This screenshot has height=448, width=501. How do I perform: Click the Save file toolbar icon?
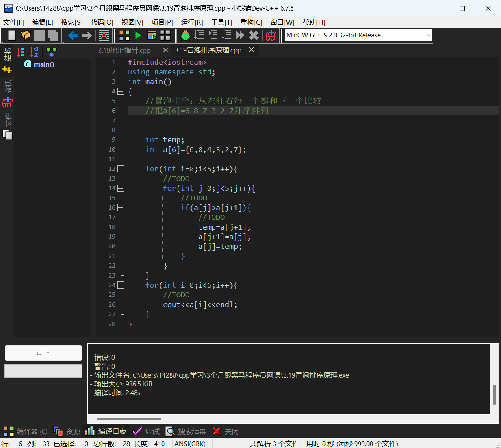[39, 35]
